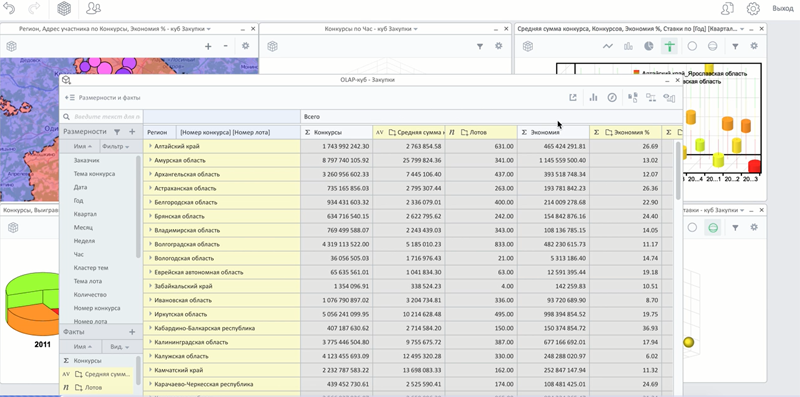Viewport: 800px width, 397px height.
Task: Click the export icon in OLAP-куб toolbar
Action: 573,97
